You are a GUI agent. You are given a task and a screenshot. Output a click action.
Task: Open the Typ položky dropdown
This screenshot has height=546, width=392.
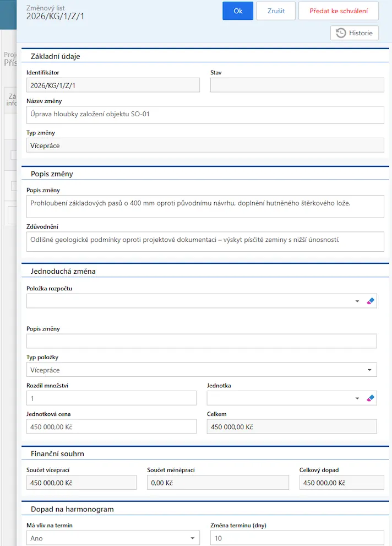point(202,370)
